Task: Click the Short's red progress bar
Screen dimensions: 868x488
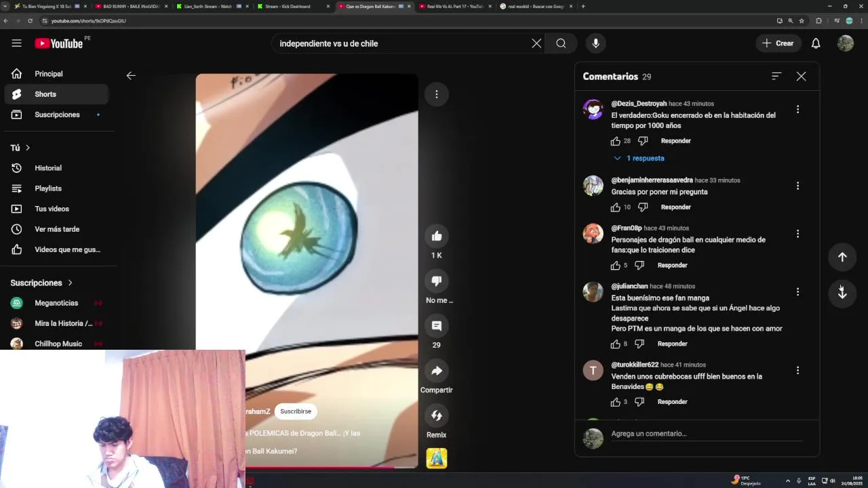Action: coord(319,467)
